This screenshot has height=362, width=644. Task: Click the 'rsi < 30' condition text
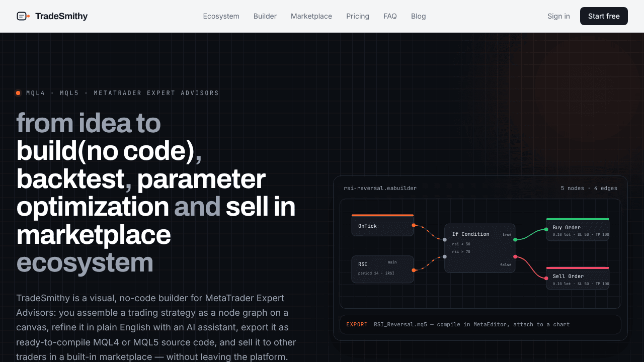(461, 244)
